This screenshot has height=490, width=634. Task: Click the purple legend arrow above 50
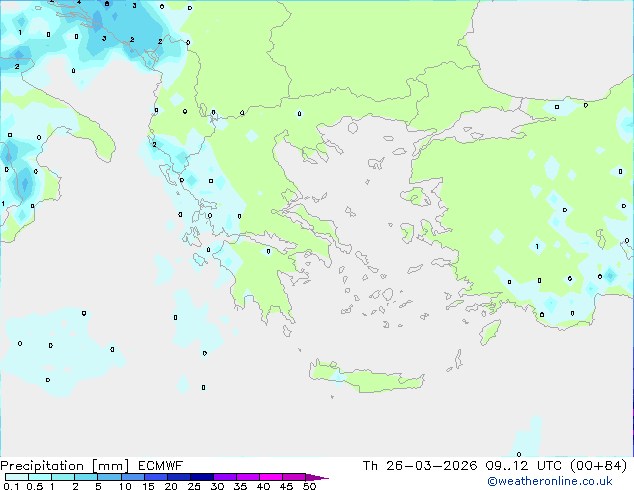click(317, 477)
